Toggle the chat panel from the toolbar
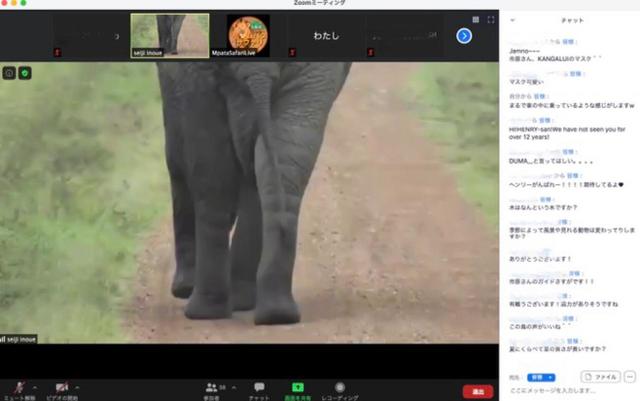 pyautogui.click(x=259, y=387)
